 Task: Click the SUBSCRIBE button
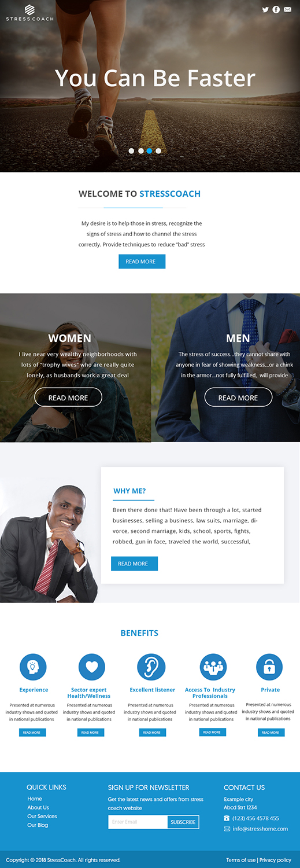tap(183, 822)
